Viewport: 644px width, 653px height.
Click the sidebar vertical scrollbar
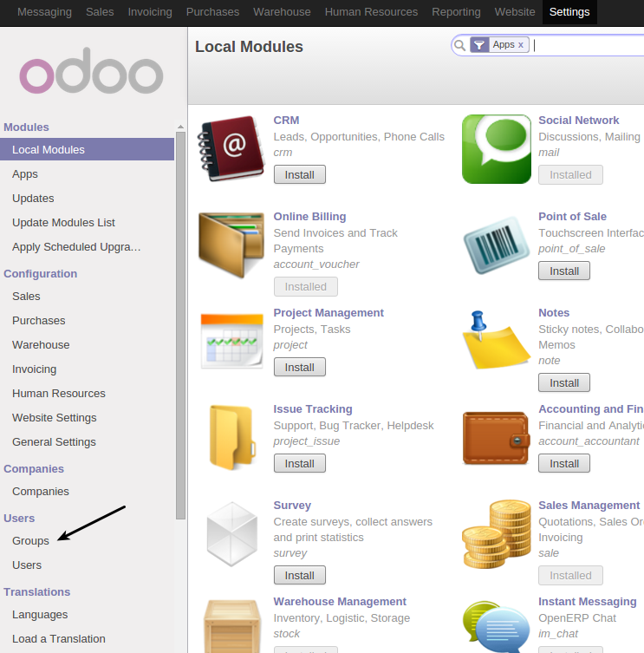pos(180,326)
